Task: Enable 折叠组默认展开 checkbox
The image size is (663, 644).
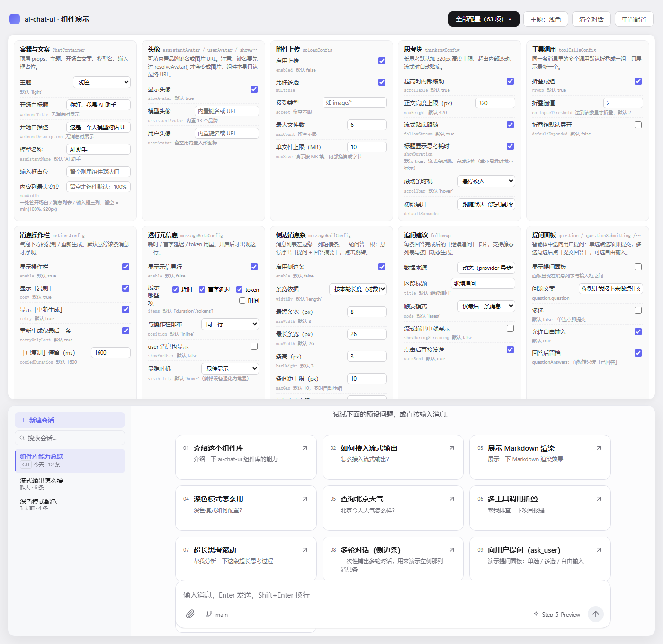Action: click(x=638, y=125)
